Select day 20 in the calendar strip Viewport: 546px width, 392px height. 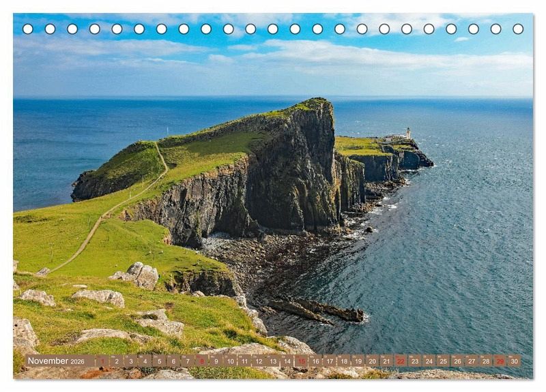click(372, 361)
